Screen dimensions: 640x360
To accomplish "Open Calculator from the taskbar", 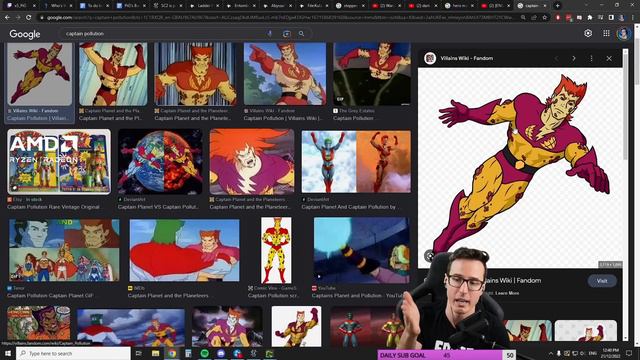I will [188, 353].
